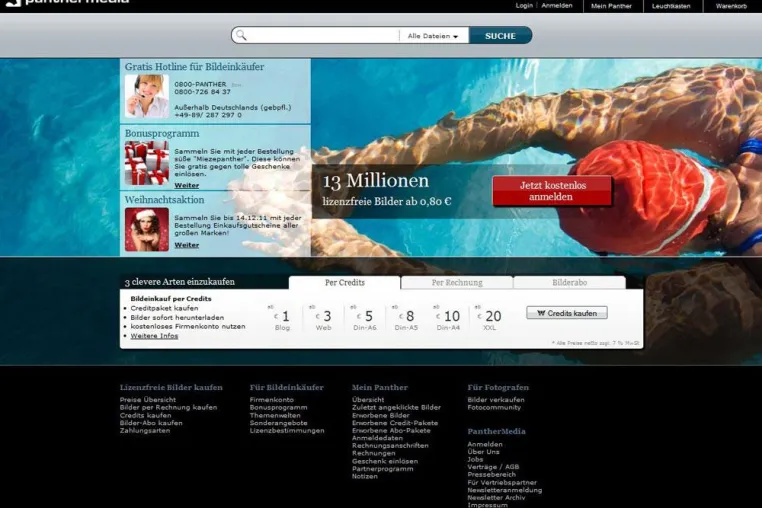The width and height of the screenshot is (762, 508).
Task: Click the hotline operator thumbnail
Action: tap(147, 96)
